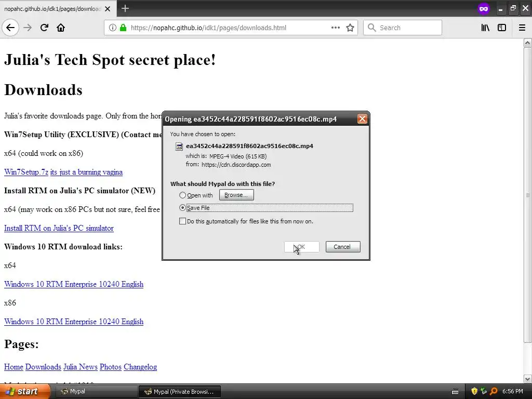The width and height of the screenshot is (532, 399).
Task: Show site information via the info icon
Action: pos(113,28)
